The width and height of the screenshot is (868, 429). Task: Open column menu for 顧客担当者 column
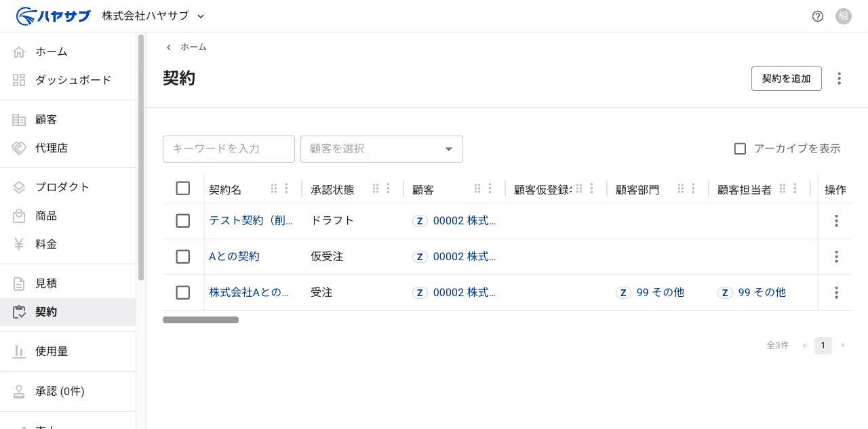click(x=795, y=188)
